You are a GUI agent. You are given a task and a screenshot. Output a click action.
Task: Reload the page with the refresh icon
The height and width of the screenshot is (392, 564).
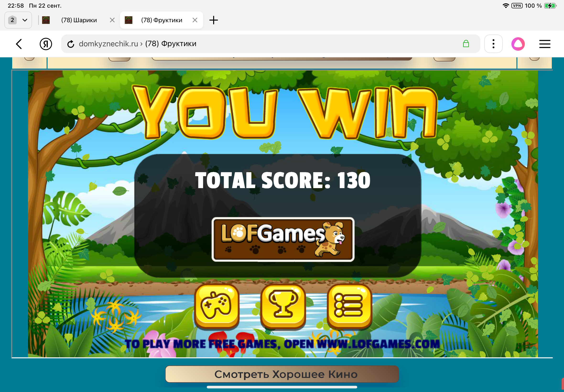point(71,44)
